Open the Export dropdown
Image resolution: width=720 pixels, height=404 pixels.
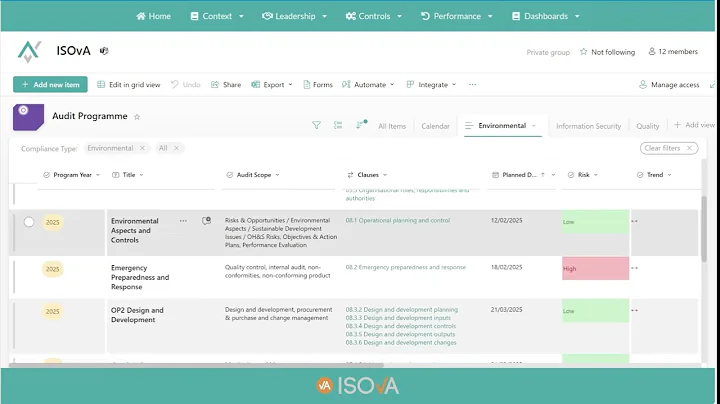[x=272, y=84]
